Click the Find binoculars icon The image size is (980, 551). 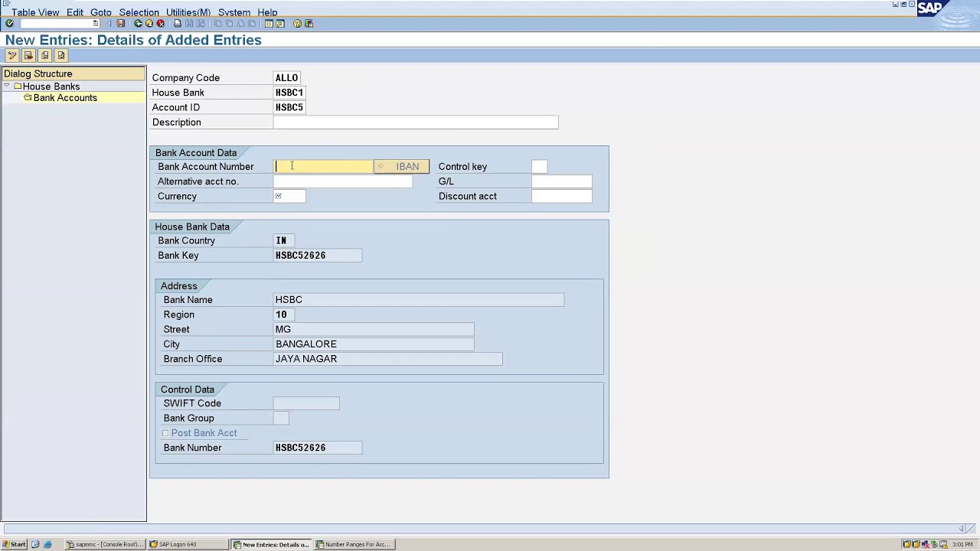click(189, 24)
